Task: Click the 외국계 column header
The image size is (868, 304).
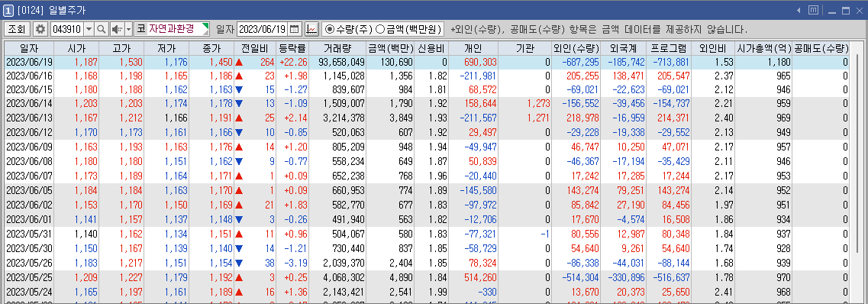Action: point(624,48)
